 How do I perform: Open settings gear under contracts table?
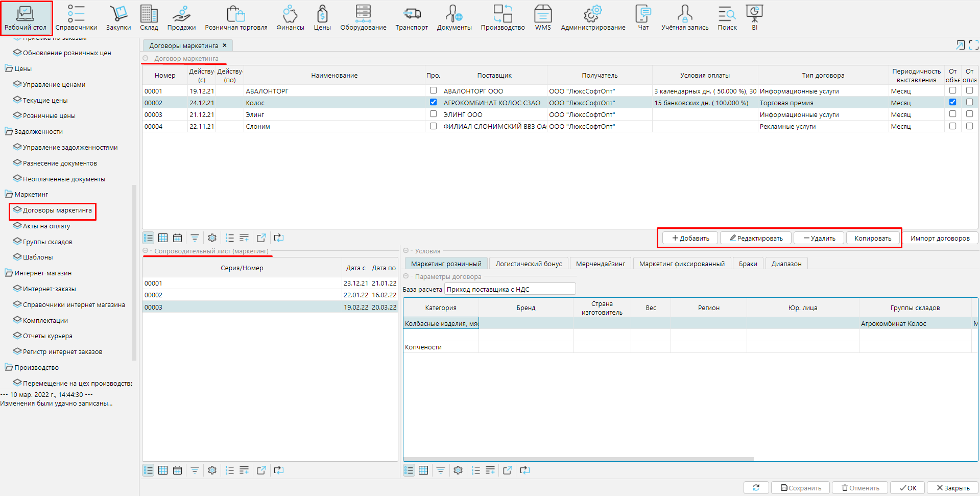coord(212,238)
